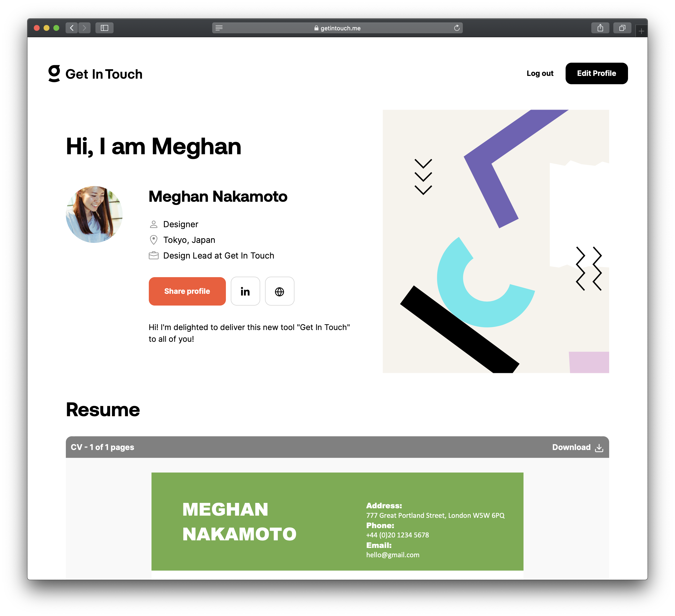Screen dimensions: 675x616
Task: Open the Safari share icon
Action: (600, 28)
